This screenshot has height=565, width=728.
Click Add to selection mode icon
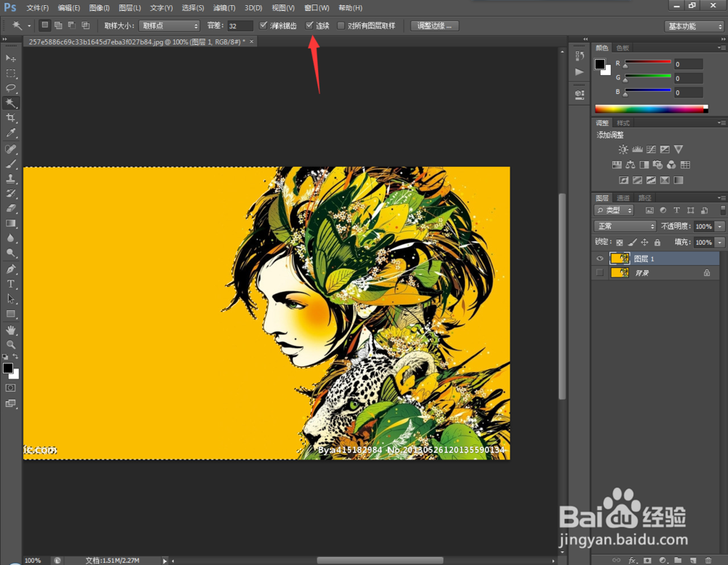58,25
